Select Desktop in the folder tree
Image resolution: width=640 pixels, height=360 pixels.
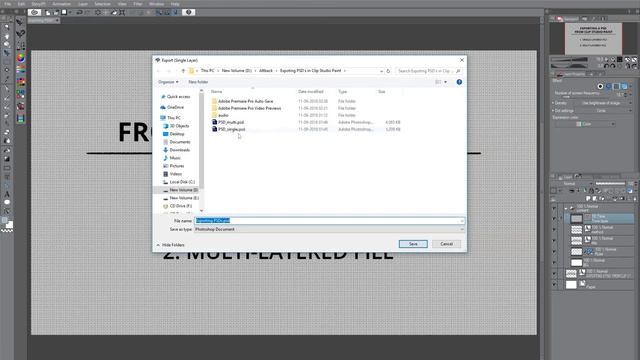(x=174, y=134)
